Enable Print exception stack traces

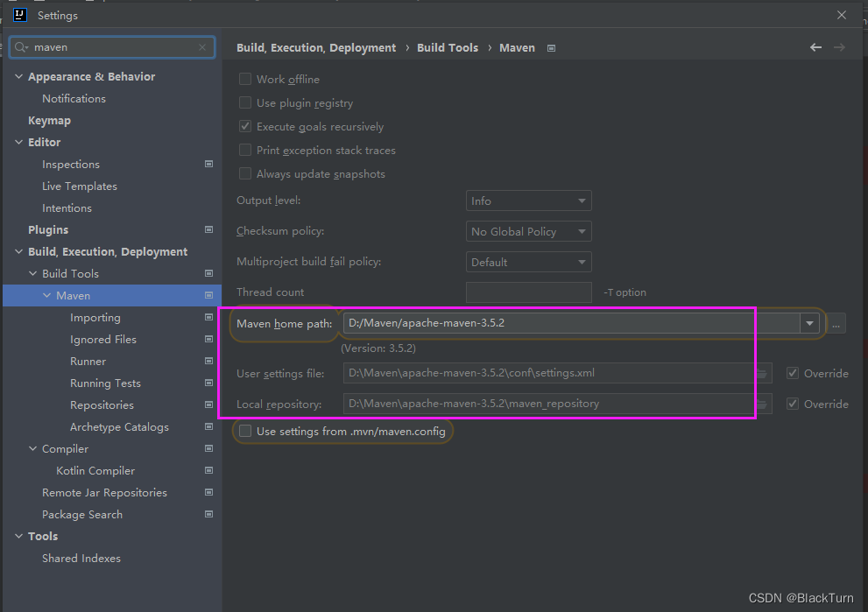pyautogui.click(x=244, y=150)
